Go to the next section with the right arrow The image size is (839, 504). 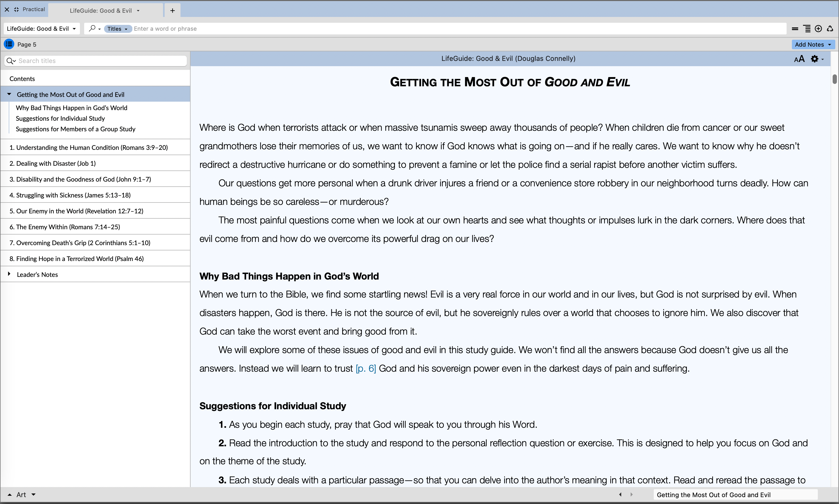coord(631,494)
